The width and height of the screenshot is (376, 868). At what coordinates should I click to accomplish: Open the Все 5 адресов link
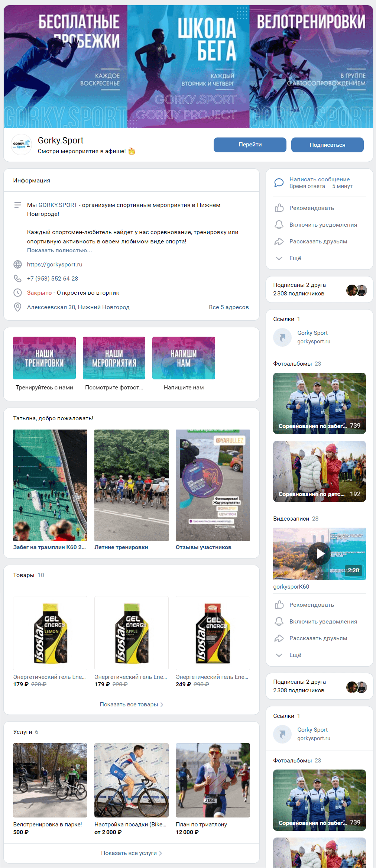[229, 307]
